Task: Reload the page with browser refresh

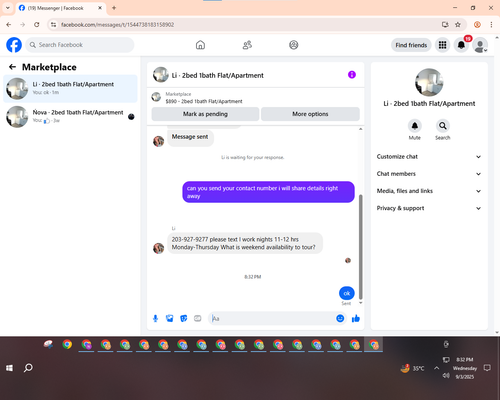Action: pyautogui.click(x=37, y=25)
